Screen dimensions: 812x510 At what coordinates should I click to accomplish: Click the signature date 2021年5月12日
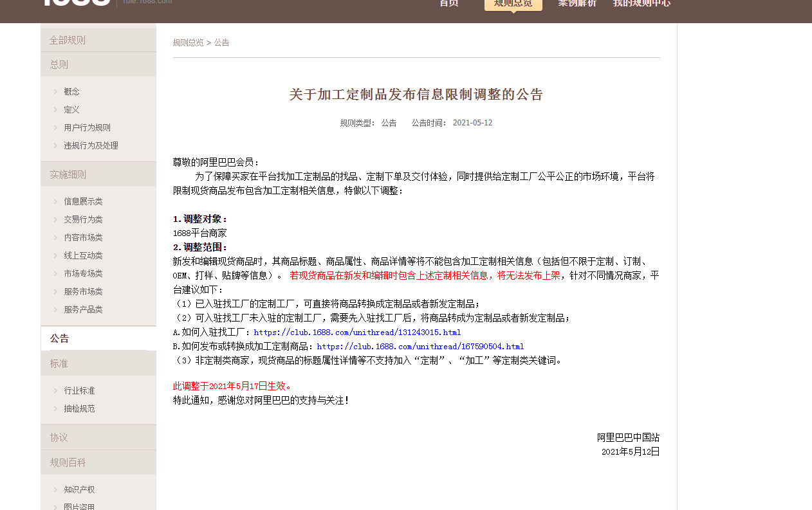click(x=631, y=452)
